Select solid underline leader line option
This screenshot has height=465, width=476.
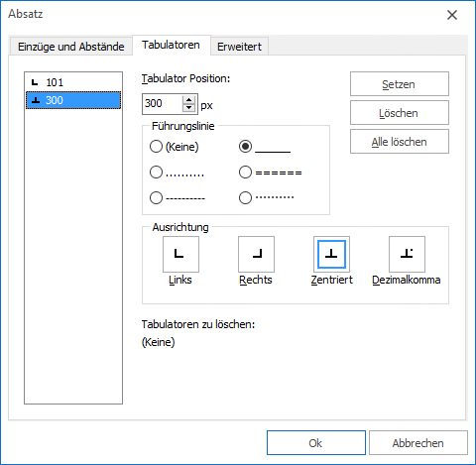245,147
